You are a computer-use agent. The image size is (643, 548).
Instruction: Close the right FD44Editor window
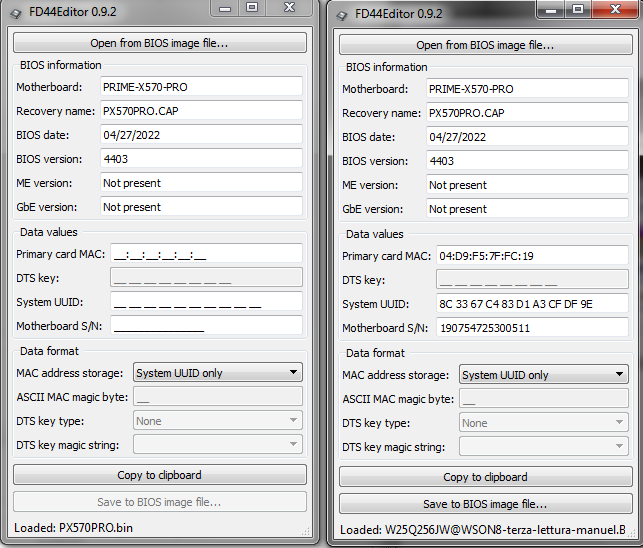615,9
